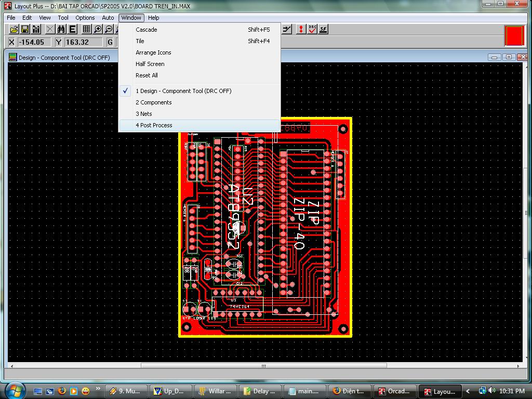532x399 pixels.
Task: Open the Edit menu
Action: coord(27,18)
